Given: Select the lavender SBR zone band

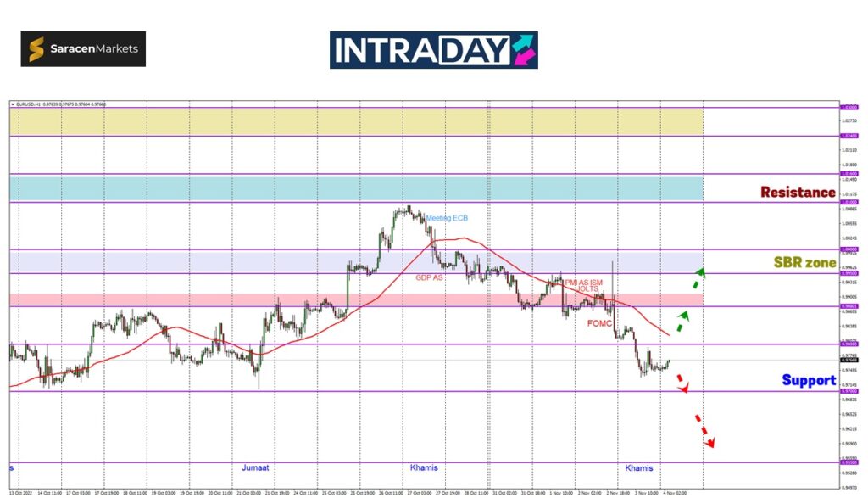Looking at the screenshot, I should tap(356, 261).
